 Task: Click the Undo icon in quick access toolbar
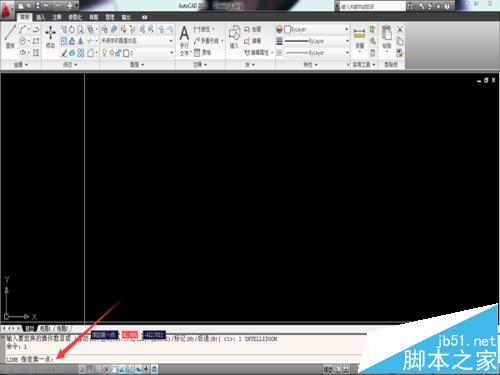46,6
